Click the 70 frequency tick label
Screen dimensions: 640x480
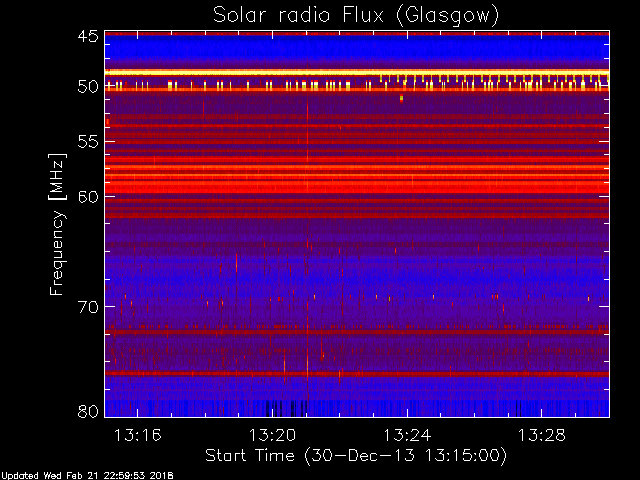tap(88, 307)
